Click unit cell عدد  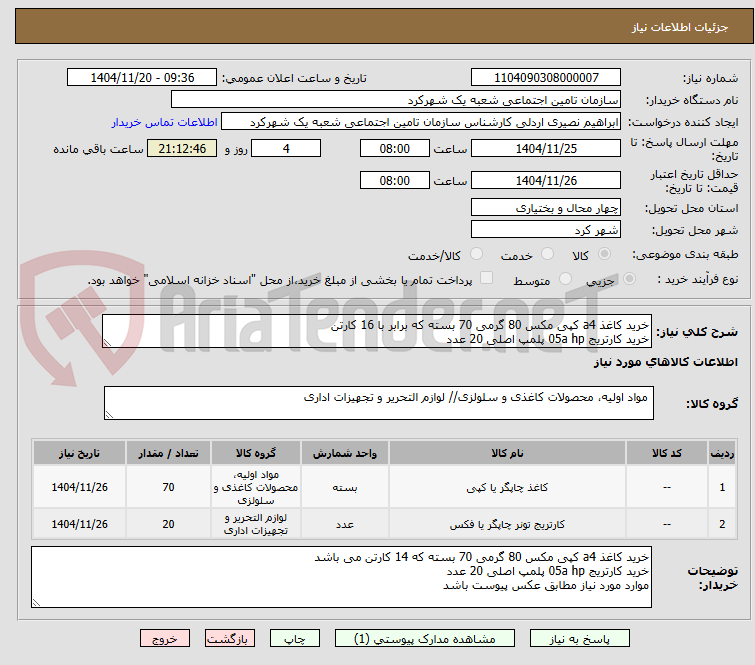tap(345, 524)
